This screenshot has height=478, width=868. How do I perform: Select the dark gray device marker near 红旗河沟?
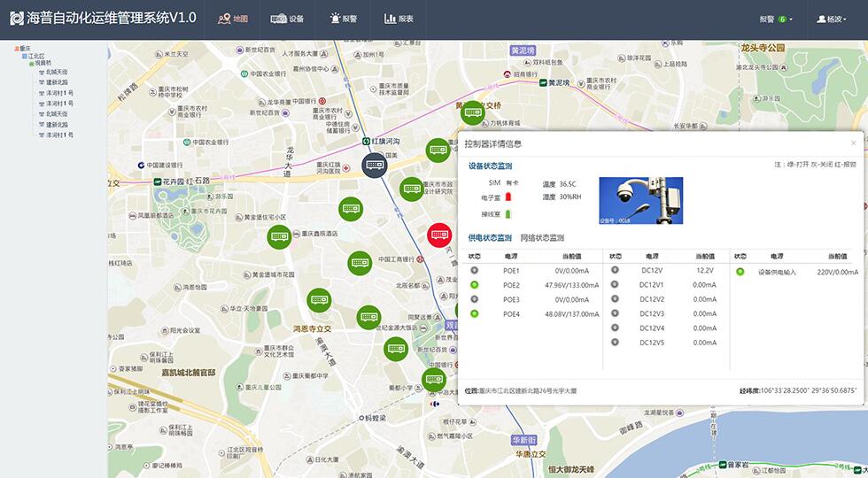[x=376, y=165]
